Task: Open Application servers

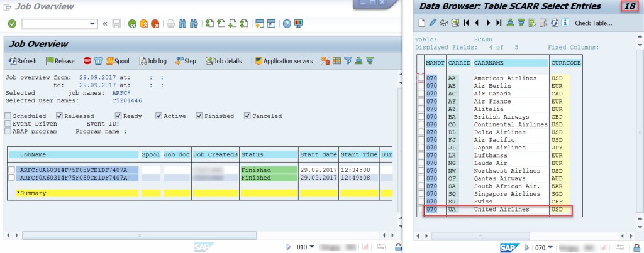Action: [284, 61]
